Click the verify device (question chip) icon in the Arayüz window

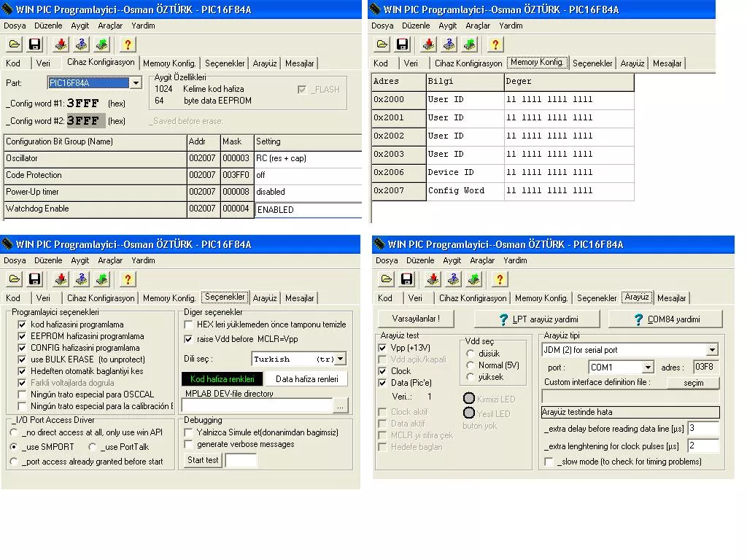[454, 279]
